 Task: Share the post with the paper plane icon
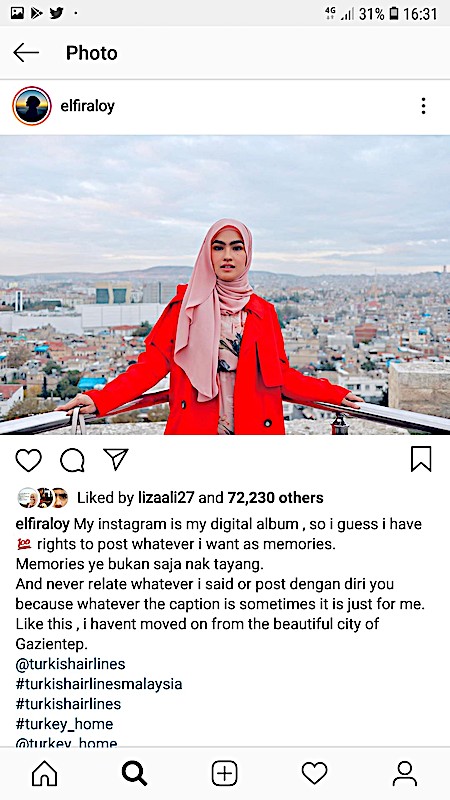[x=116, y=459]
